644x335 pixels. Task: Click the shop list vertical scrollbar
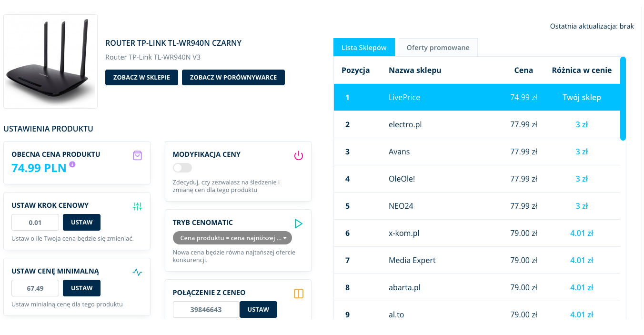623,99
